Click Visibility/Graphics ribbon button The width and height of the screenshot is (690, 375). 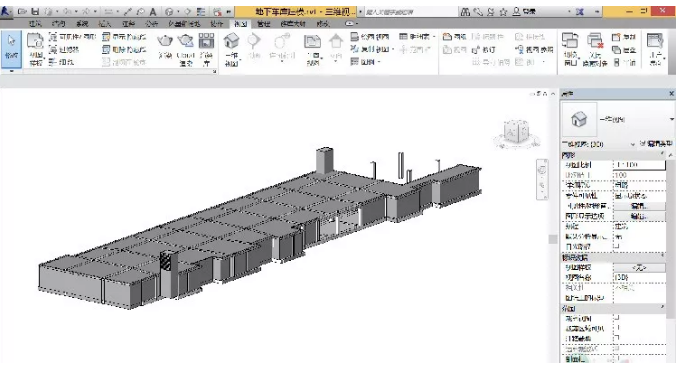[72, 37]
